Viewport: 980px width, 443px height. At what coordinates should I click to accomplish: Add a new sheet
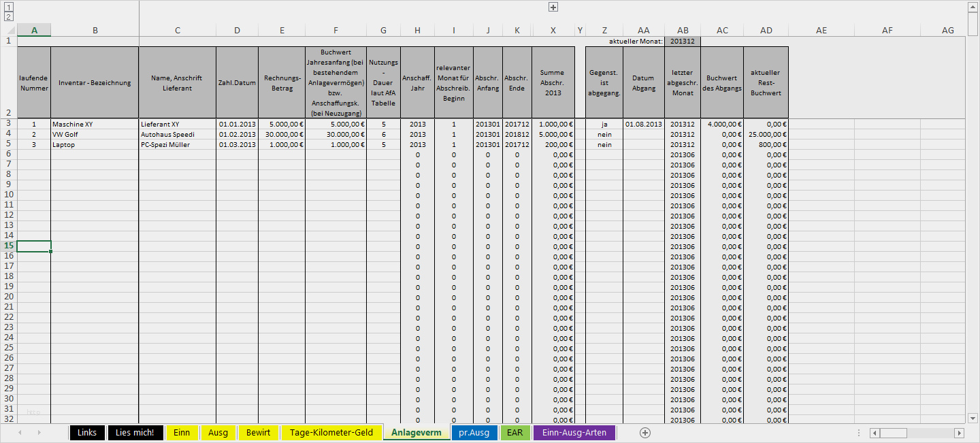click(645, 433)
